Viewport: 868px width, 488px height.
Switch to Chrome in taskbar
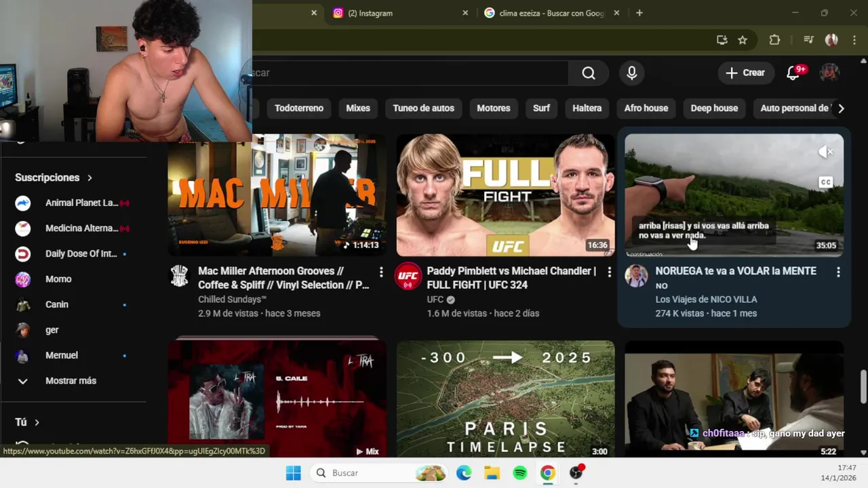click(548, 473)
